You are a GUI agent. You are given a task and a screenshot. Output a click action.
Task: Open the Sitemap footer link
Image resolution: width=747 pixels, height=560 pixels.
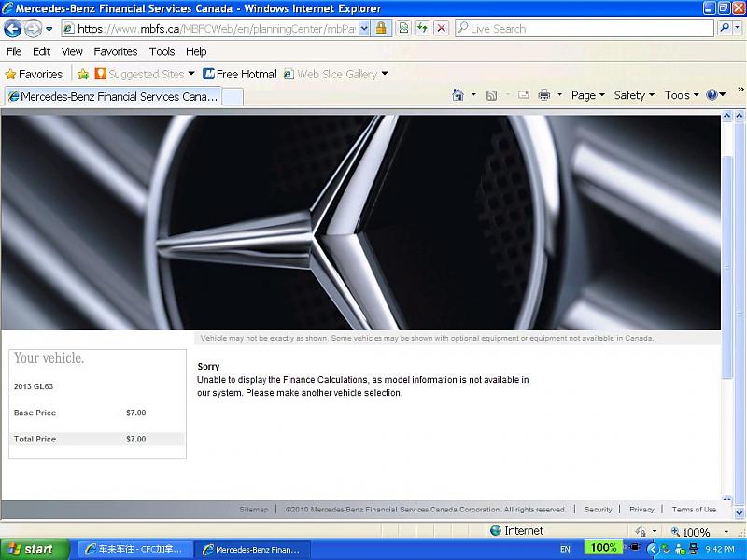pos(253,509)
